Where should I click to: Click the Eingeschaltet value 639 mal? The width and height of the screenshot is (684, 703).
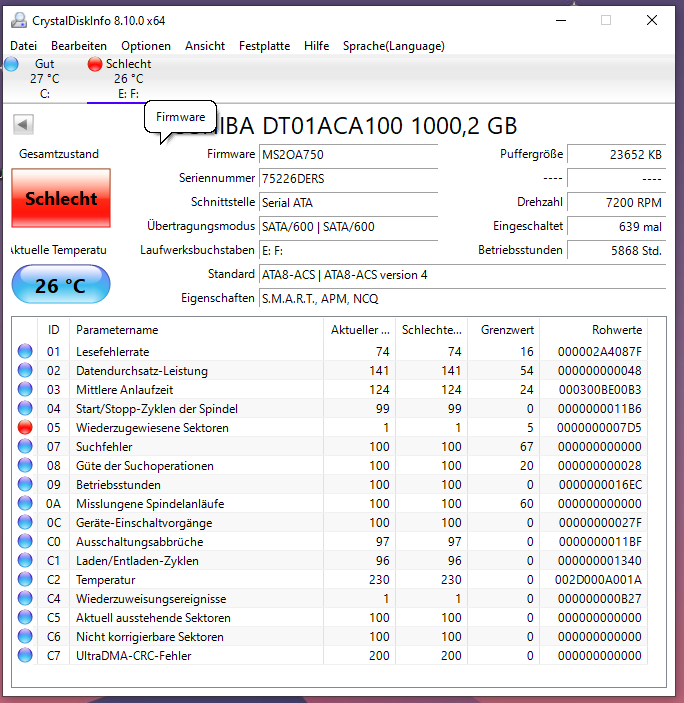pos(616,226)
